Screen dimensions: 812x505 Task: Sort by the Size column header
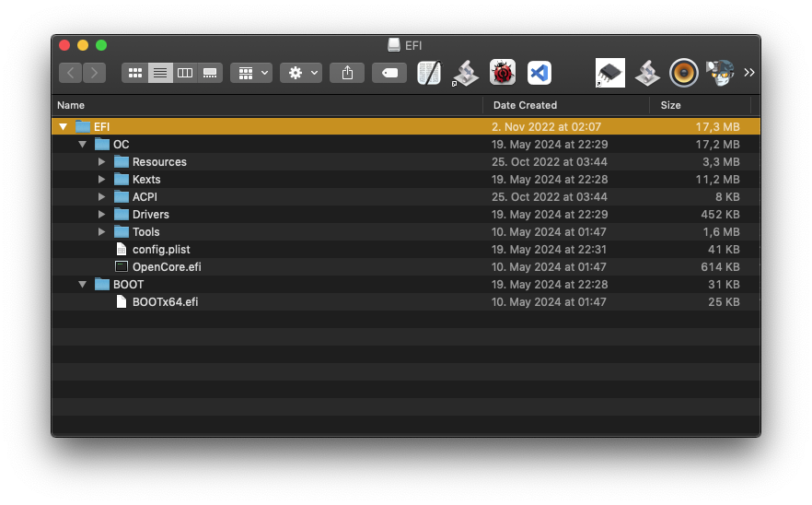click(700, 105)
